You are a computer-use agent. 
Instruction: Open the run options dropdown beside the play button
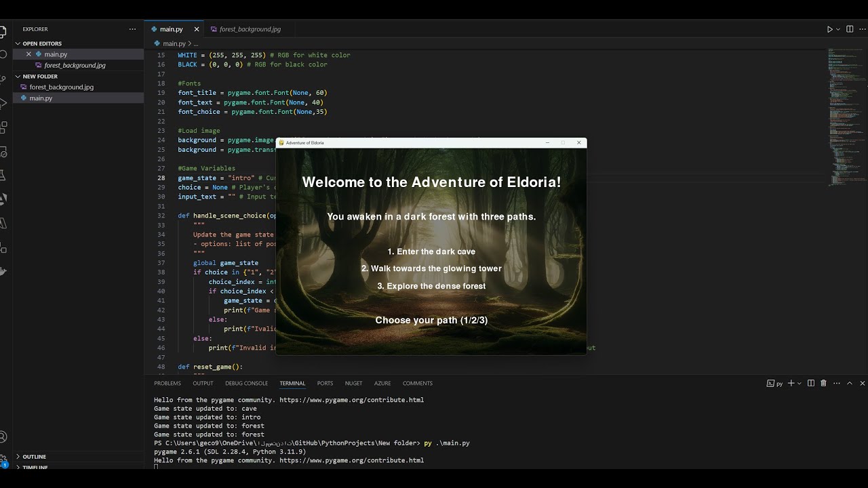click(837, 28)
